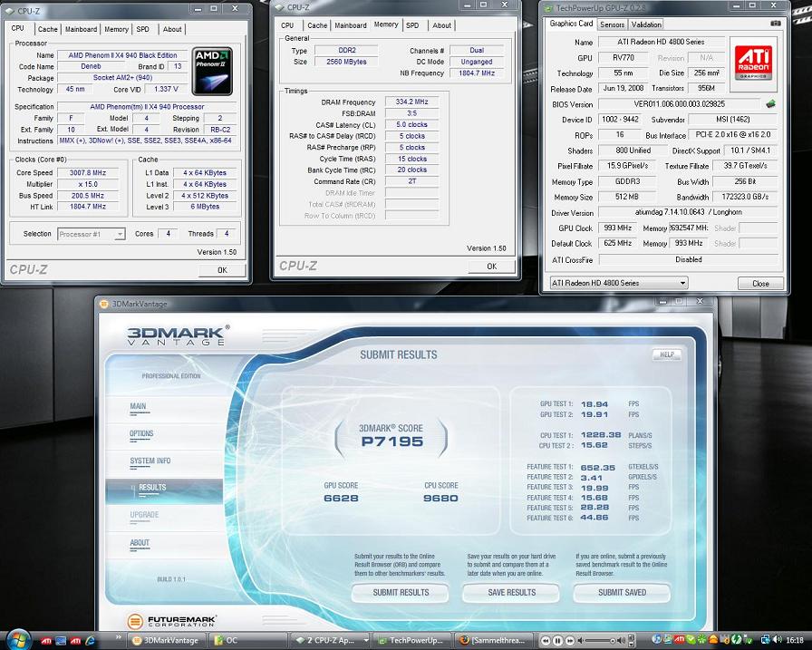Click SAVE RESULTS button
This screenshot has width=812, height=650.
511,593
